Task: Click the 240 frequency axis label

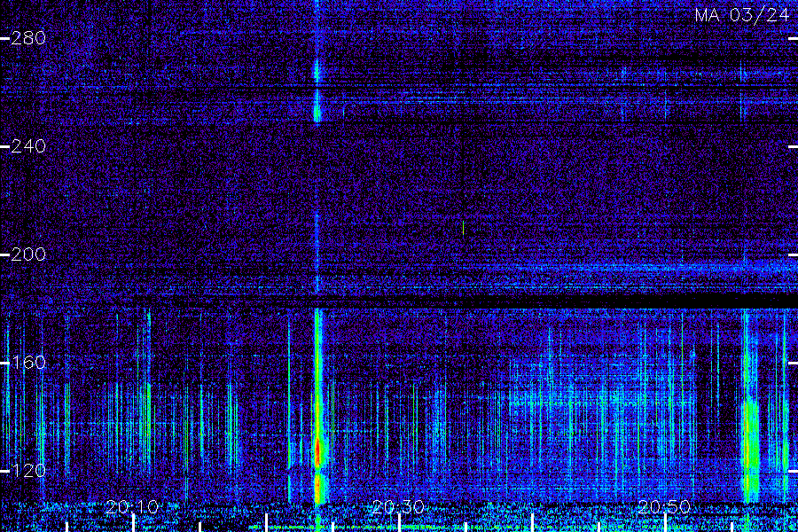Action: click(28, 146)
